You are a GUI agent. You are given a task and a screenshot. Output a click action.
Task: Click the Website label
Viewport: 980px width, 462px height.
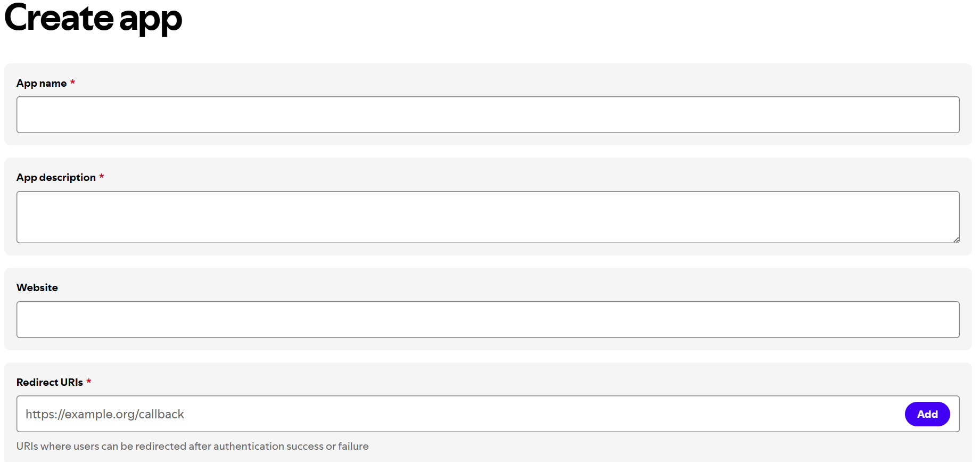pyautogui.click(x=37, y=287)
